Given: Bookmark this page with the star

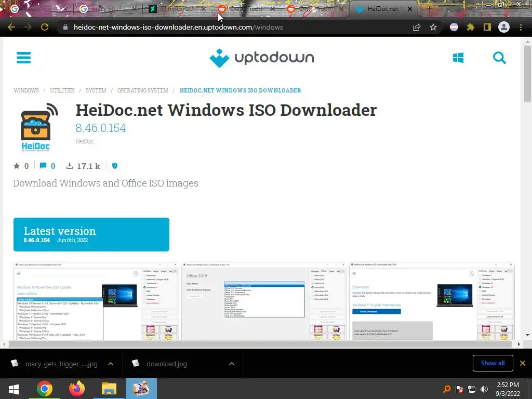Looking at the screenshot, I should click(x=433, y=27).
